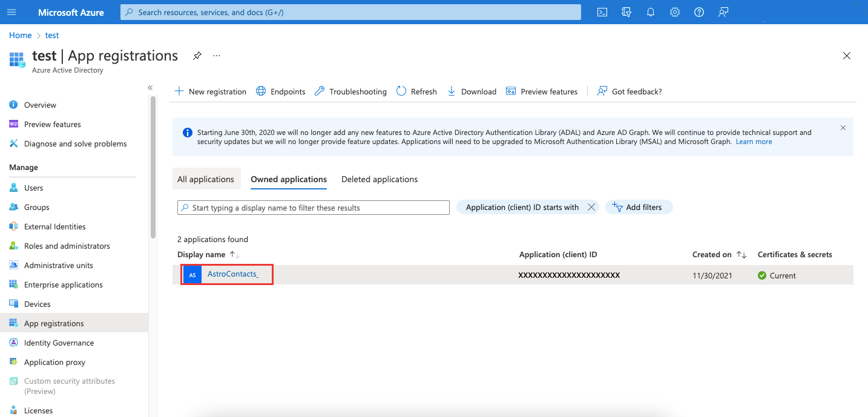Select App registrations in the sidebar
Viewport: 868px width, 417px height.
point(74,323)
